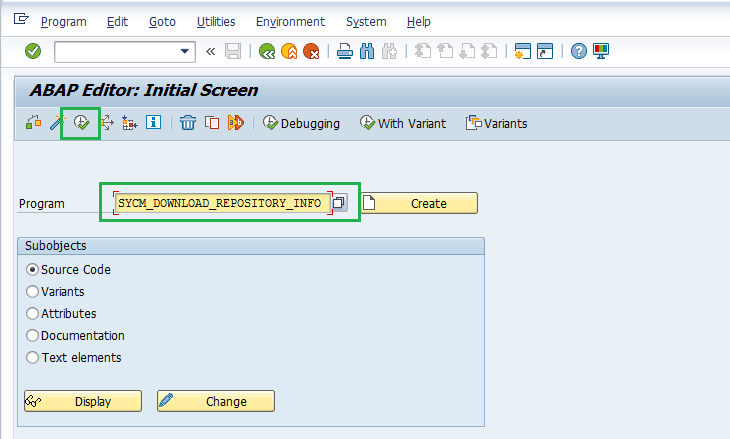The width and height of the screenshot is (730, 439).
Task: Collapse command field with double chevron
Action: 210,51
